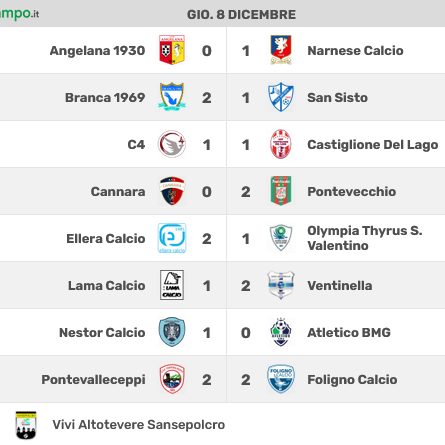The height and width of the screenshot is (445, 445).
Task: Open the Ellera Calcio square logo
Action: [172, 238]
